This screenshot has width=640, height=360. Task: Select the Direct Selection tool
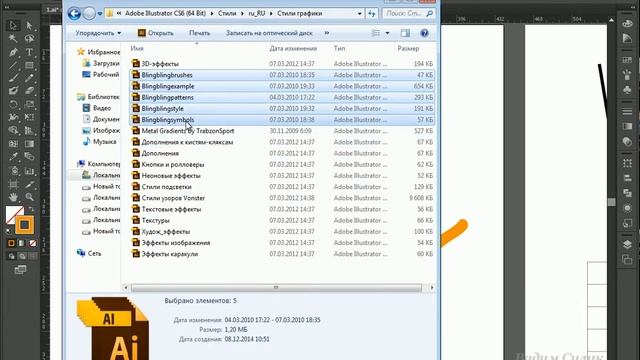pos(29,25)
